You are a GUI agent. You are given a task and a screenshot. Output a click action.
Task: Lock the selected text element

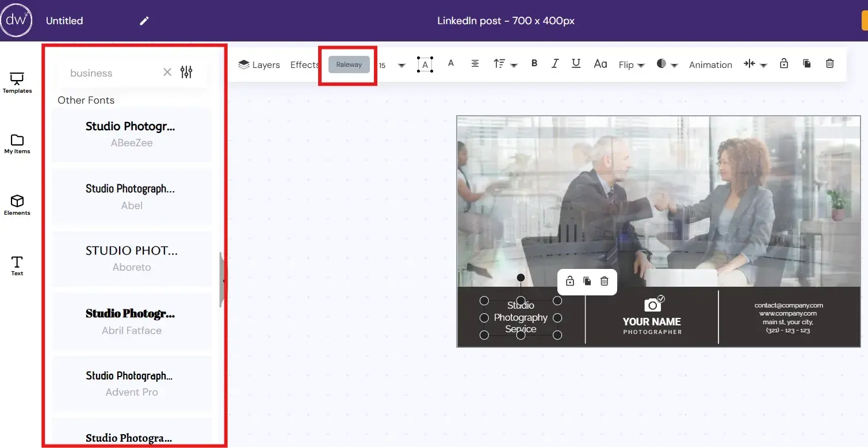pos(783,64)
